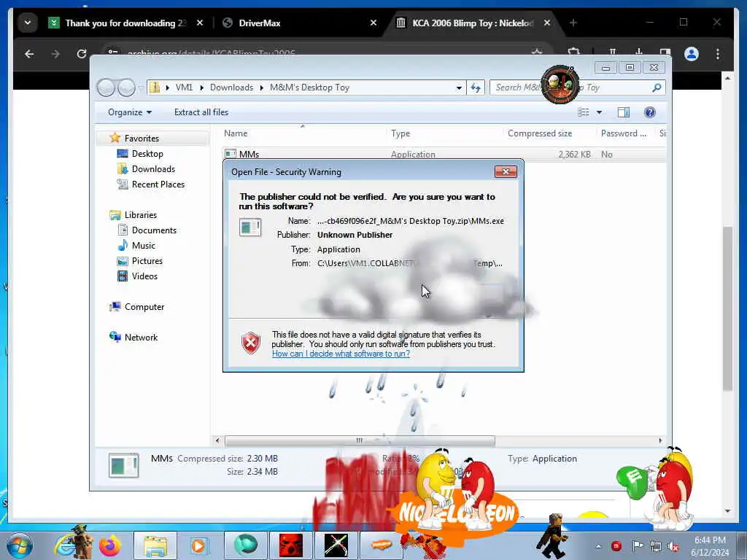Screen dimensions: 747x560
Task: Open a new Chrome tab
Action: pos(573,23)
